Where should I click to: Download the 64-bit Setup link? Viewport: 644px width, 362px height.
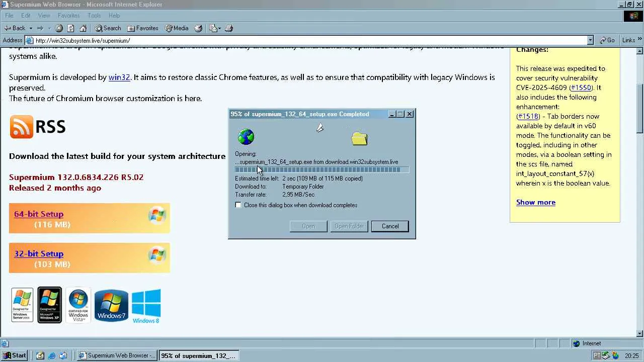coord(39,214)
